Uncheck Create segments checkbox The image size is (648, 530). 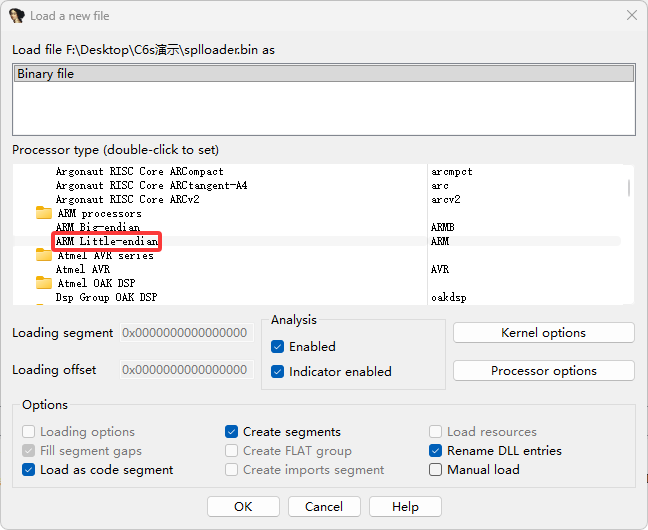[231, 432]
